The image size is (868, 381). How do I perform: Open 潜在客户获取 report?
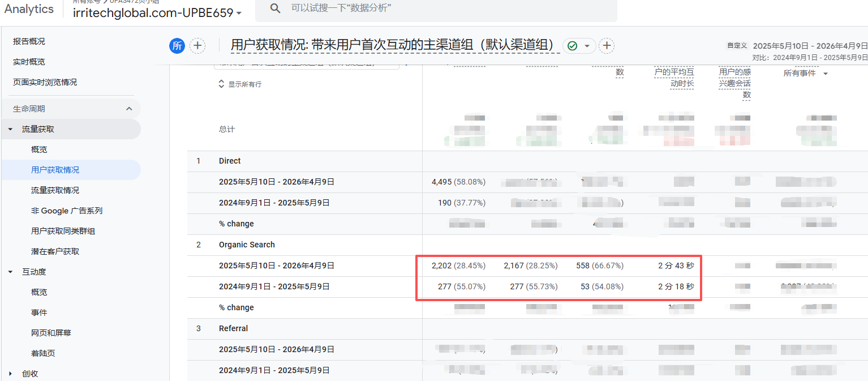pos(55,251)
